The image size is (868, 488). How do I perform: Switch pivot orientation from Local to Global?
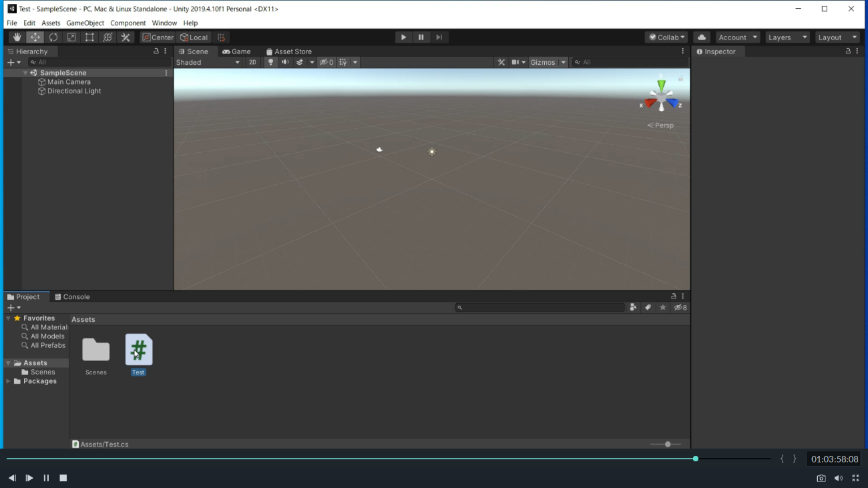click(x=194, y=37)
